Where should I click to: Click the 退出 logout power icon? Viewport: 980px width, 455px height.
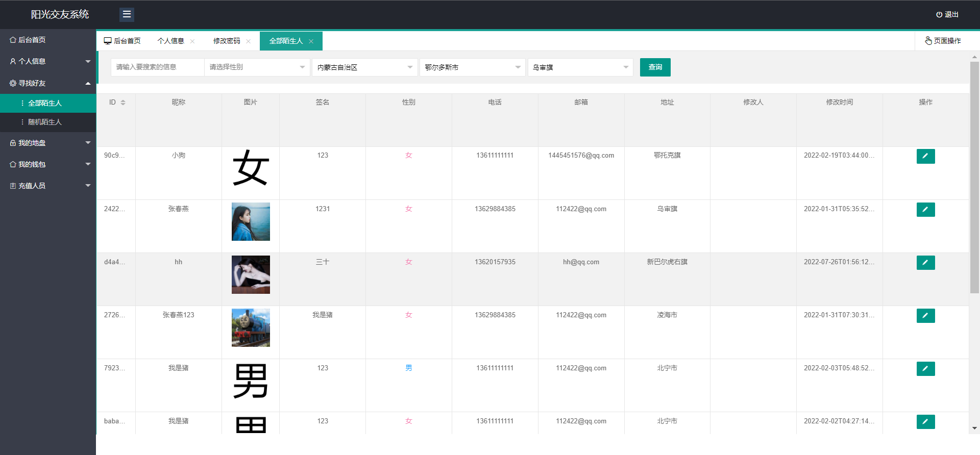click(939, 15)
